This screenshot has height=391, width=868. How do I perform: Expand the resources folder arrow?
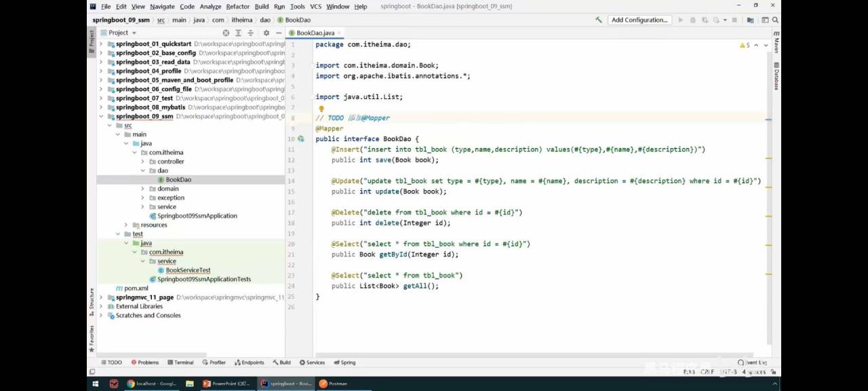pyautogui.click(x=126, y=225)
